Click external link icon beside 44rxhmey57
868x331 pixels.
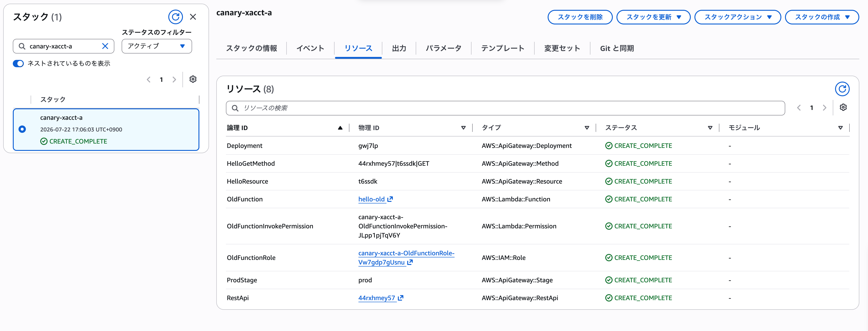pos(401,298)
